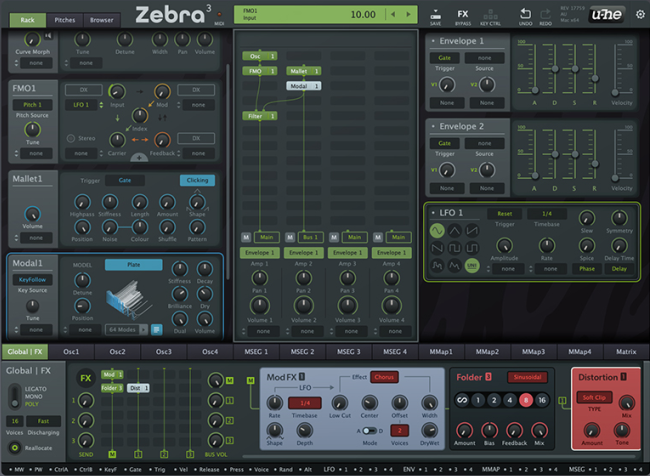Flip the Legato Mono Poly switch
650x476 pixels.
15,396
